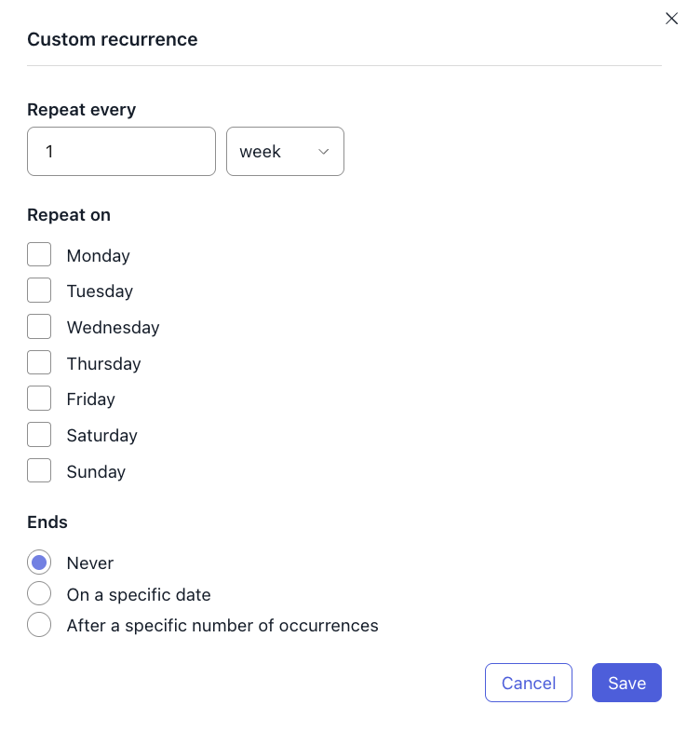Close the Custom recurrence dialog
Image resolution: width=700 pixels, height=732 pixels.
click(671, 19)
